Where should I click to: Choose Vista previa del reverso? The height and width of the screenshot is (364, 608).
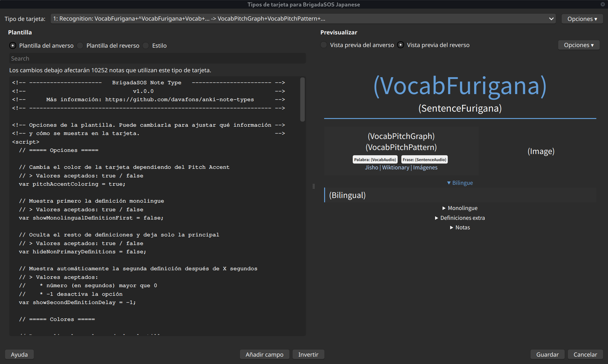(x=400, y=45)
